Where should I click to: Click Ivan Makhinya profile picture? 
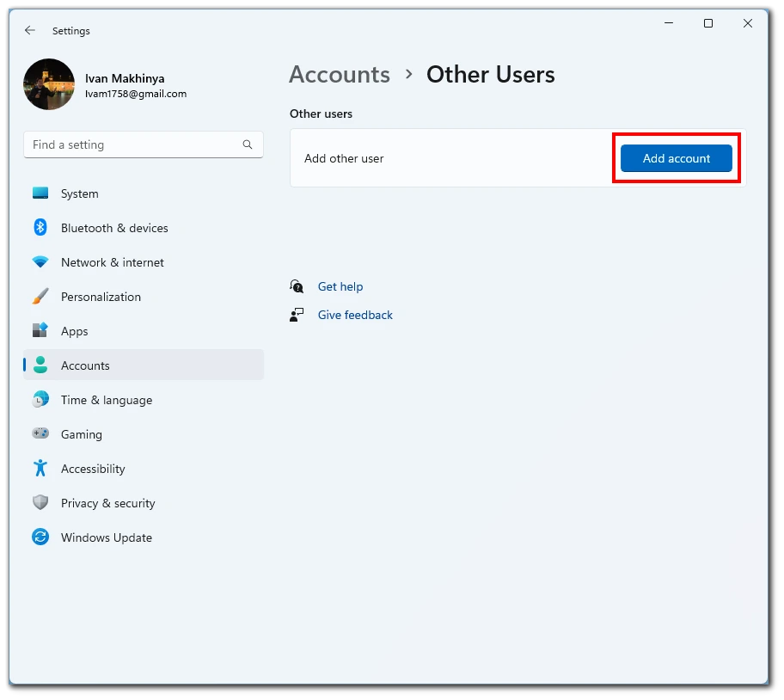tap(49, 84)
